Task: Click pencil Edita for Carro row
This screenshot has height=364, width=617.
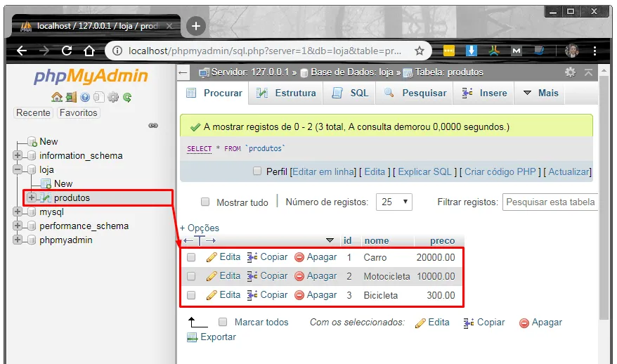Action: pos(212,257)
